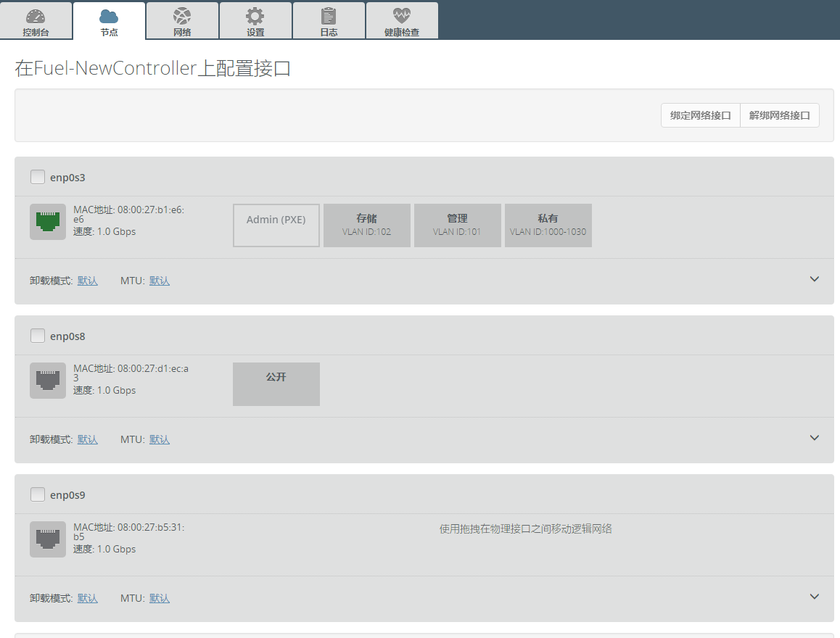Click the 绑定网络接口 button
Screen dimensions: 840x638
point(700,115)
